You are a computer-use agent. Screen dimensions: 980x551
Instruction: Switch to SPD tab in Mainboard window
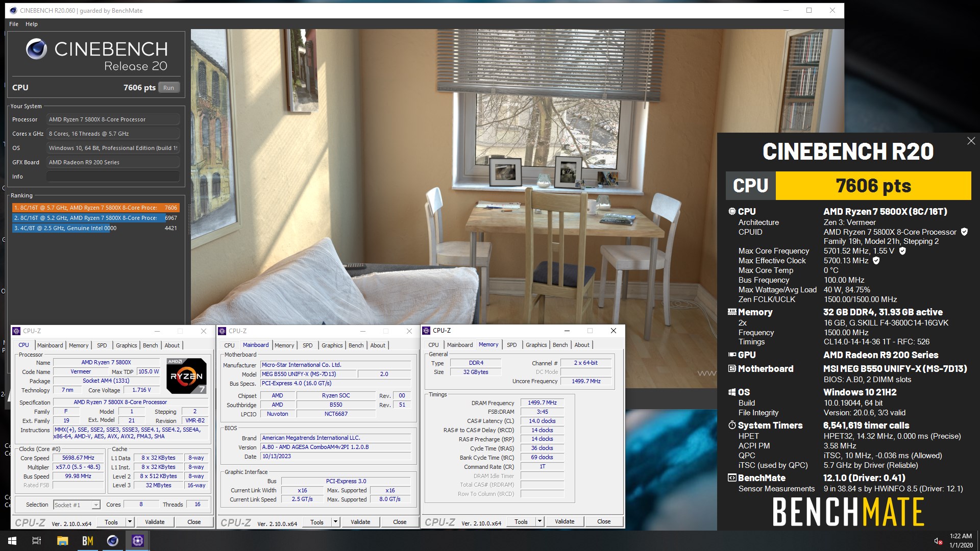point(307,345)
